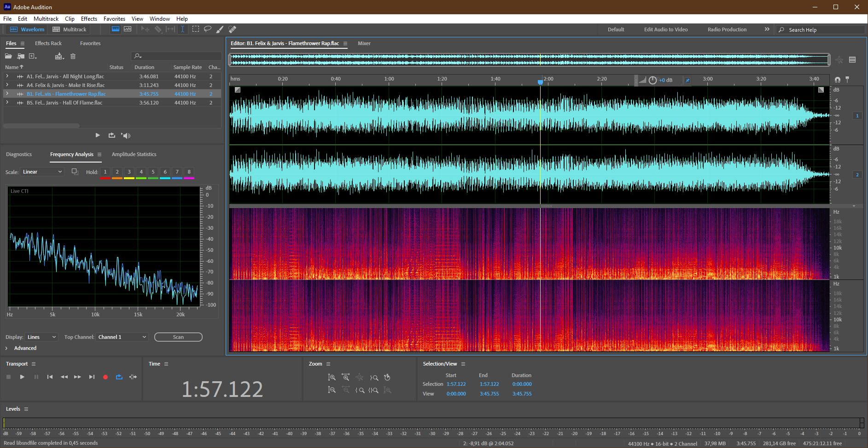Toggle channel 2 enable button
The image size is (868, 448).
(857, 175)
